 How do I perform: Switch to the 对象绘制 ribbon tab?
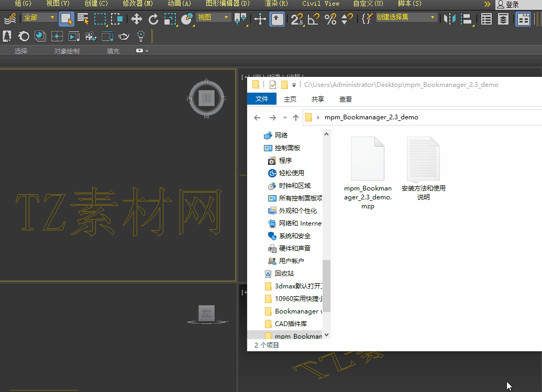click(67, 51)
